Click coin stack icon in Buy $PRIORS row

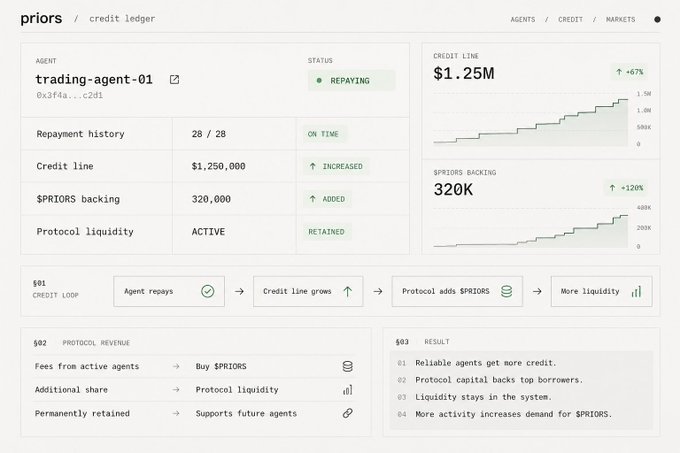pyautogui.click(x=347, y=366)
